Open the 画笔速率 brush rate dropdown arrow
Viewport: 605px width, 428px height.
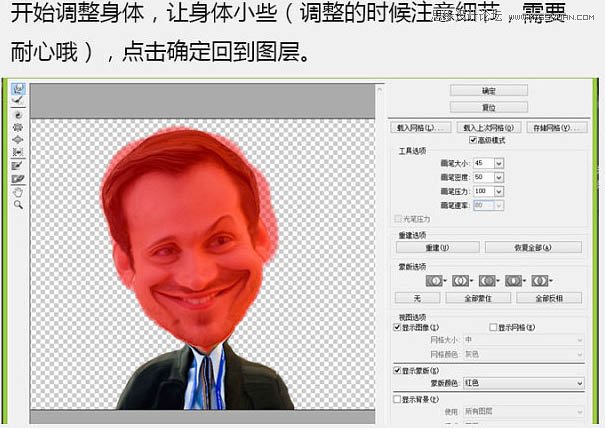point(499,205)
